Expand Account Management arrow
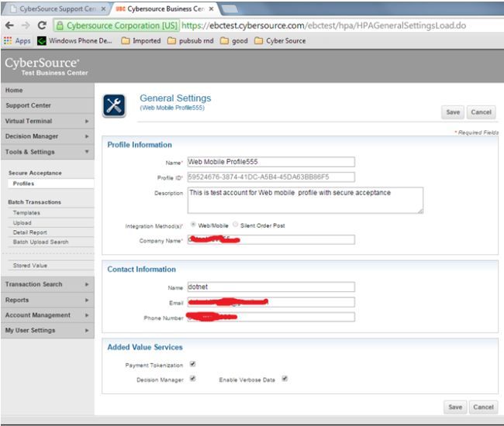504x426 pixels. [87, 315]
